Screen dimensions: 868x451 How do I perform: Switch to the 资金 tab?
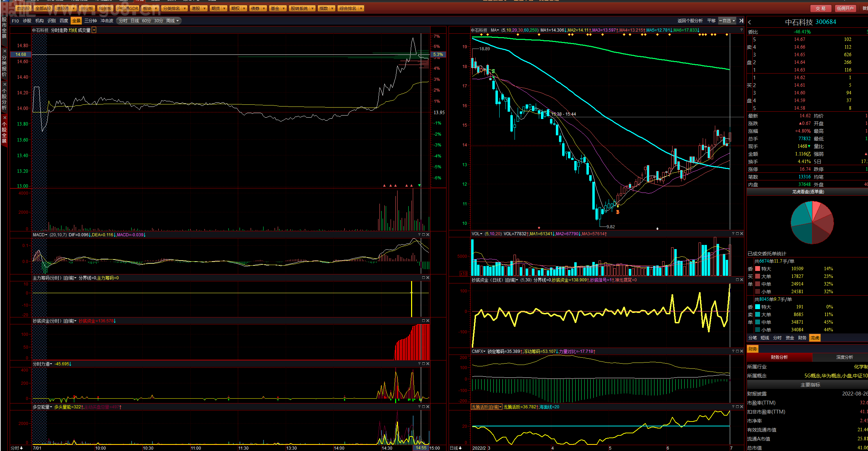pos(790,338)
